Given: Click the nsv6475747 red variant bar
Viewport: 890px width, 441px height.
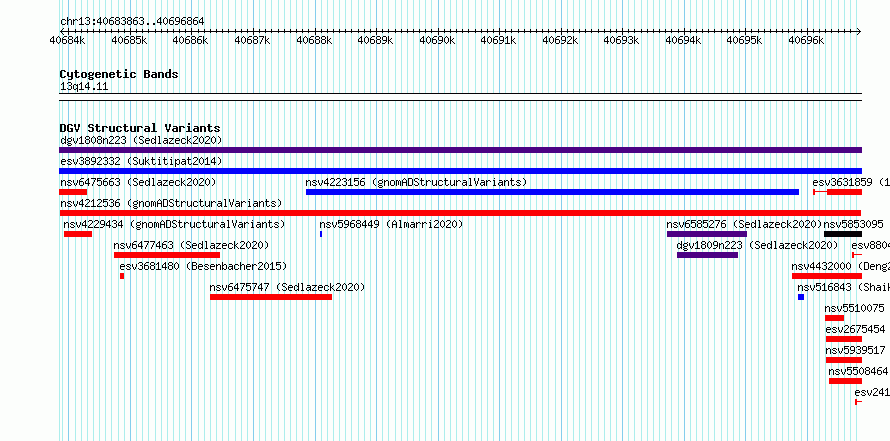Looking at the screenshot, I should point(271,297).
